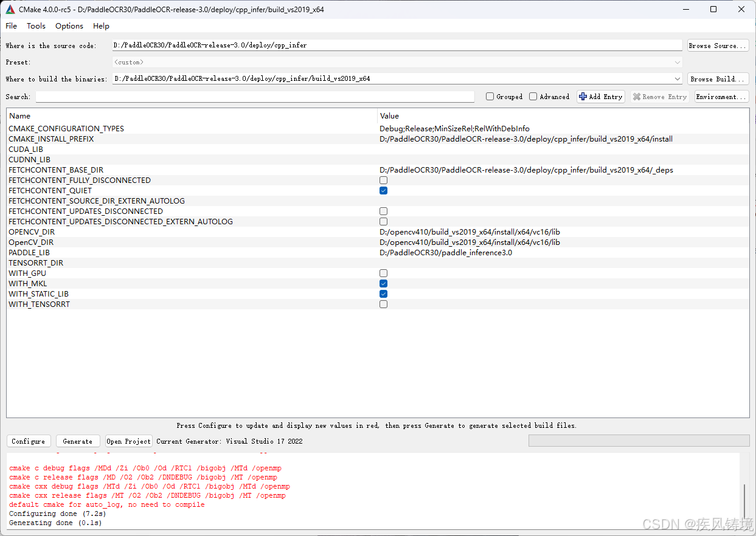This screenshot has height=536, width=756.
Task: Click the Browse Source button
Action: coord(718,46)
